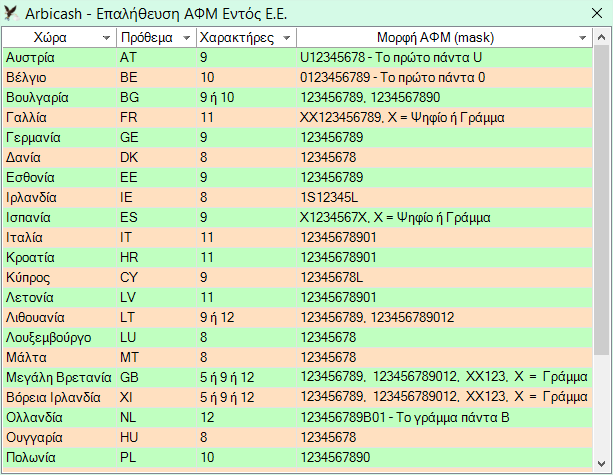Click the GB prefix cell

(x=156, y=377)
